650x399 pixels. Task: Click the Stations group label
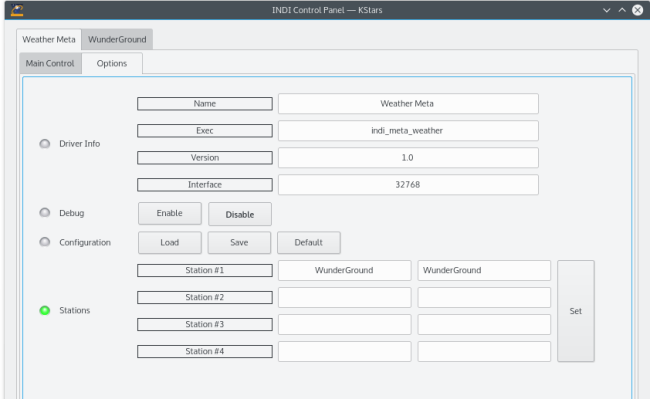click(x=75, y=310)
